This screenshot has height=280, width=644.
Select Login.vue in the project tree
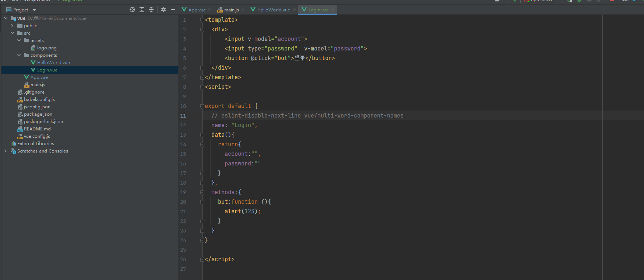pyautogui.click(x=47, y=70)
